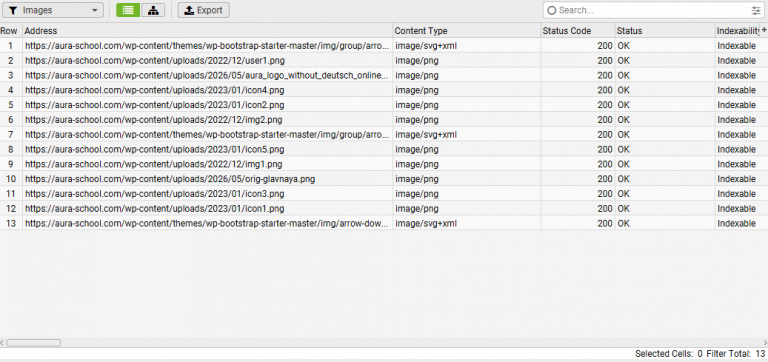Sort by Indexability column header
The width and height of the screenshot is (768, 362).
tap(738, 31)
